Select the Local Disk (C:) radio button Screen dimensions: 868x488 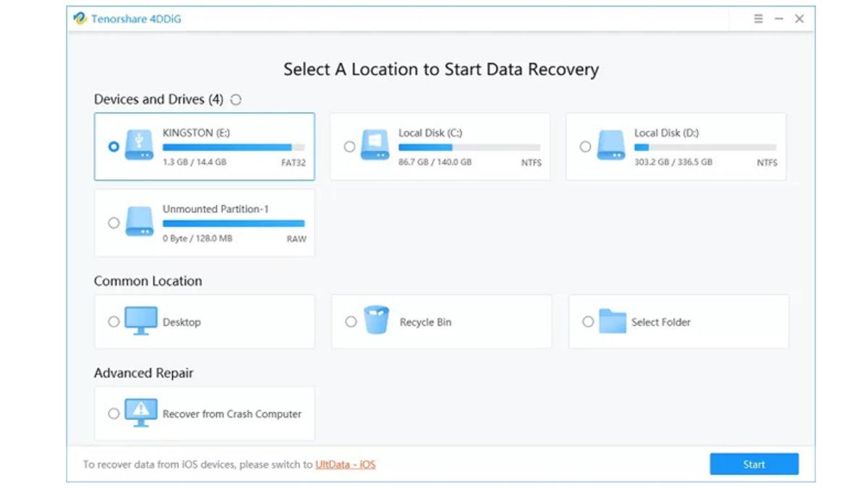click(349, 147)
